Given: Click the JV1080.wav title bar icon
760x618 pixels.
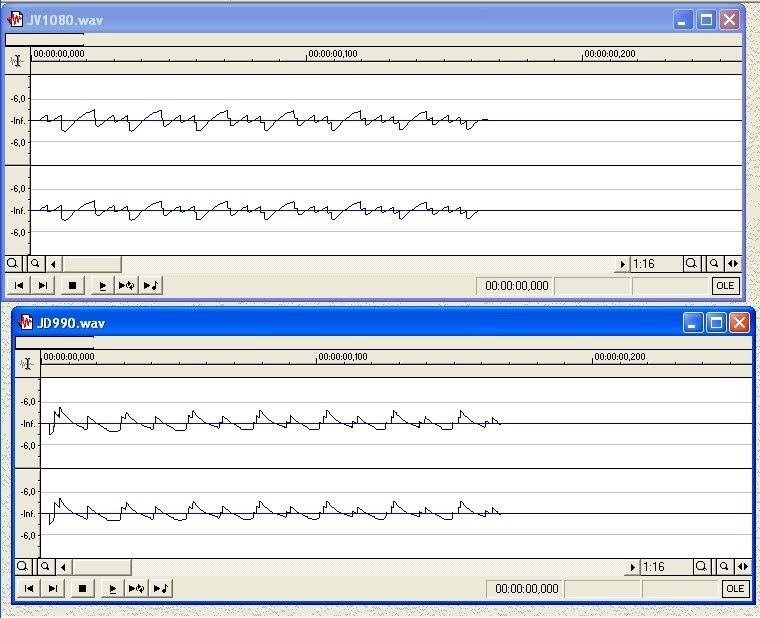Looking at the screenshot, I should [16, 19].
